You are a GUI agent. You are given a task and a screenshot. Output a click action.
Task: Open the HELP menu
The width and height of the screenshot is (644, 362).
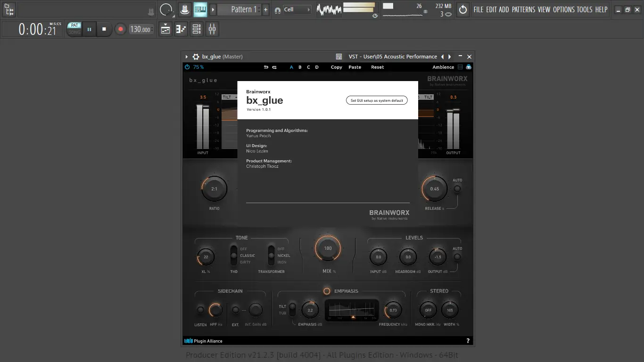click(x=601, y=9)
